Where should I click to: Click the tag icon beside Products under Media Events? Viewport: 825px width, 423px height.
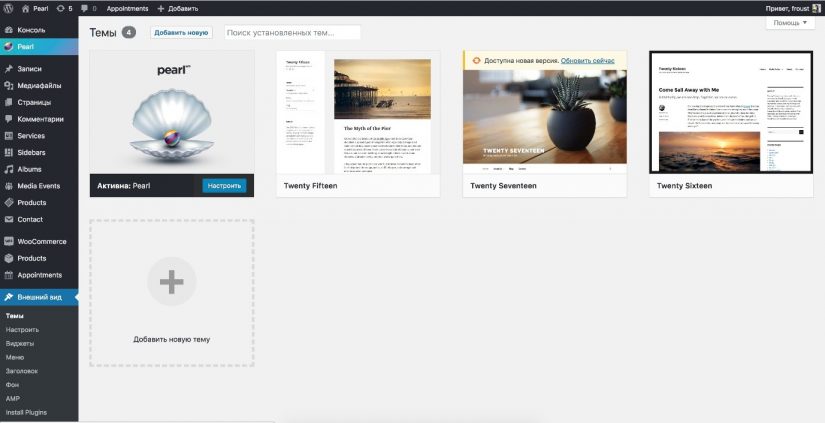pos(8,203)
